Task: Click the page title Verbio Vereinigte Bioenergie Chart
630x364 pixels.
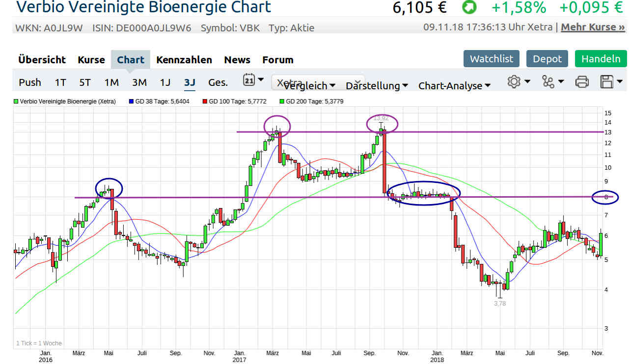Action: [143, 7]
